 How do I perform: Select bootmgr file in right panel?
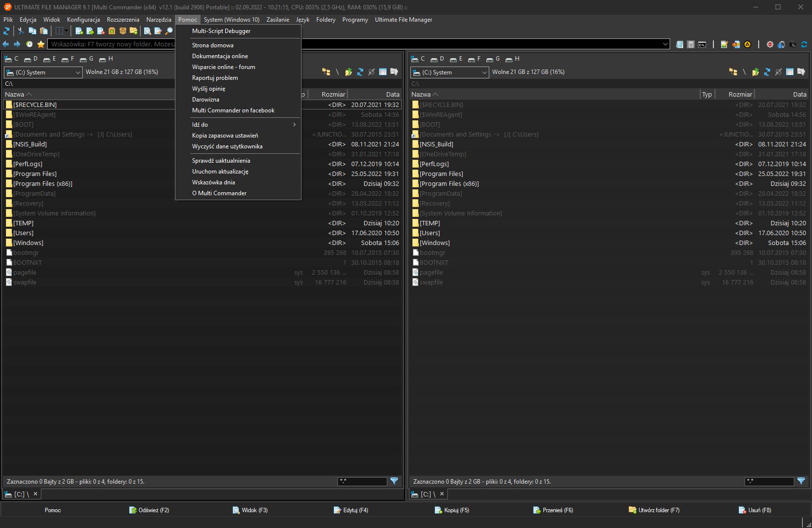click(x=609, y=253)
